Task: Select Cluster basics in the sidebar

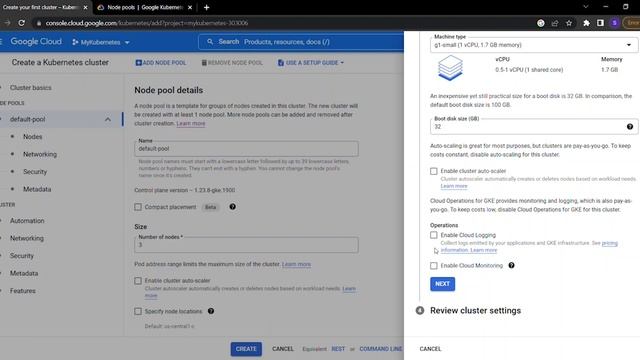Action: click(31, 88)
